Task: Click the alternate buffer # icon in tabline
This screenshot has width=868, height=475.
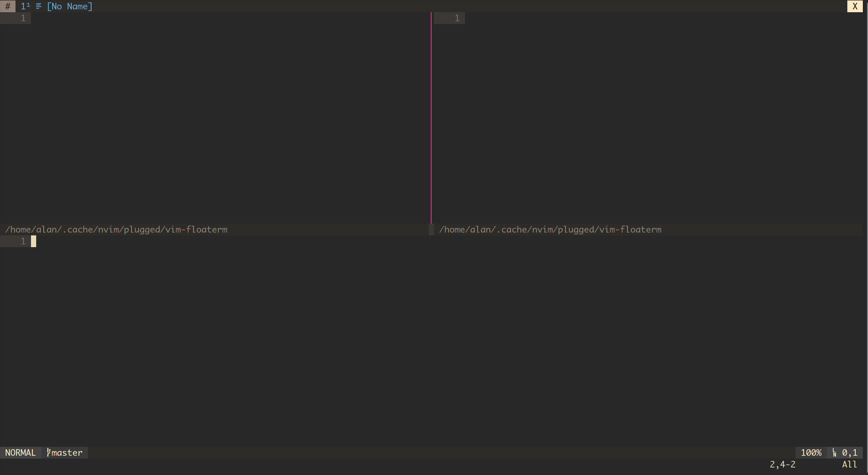Action: (x=8, y=6)
